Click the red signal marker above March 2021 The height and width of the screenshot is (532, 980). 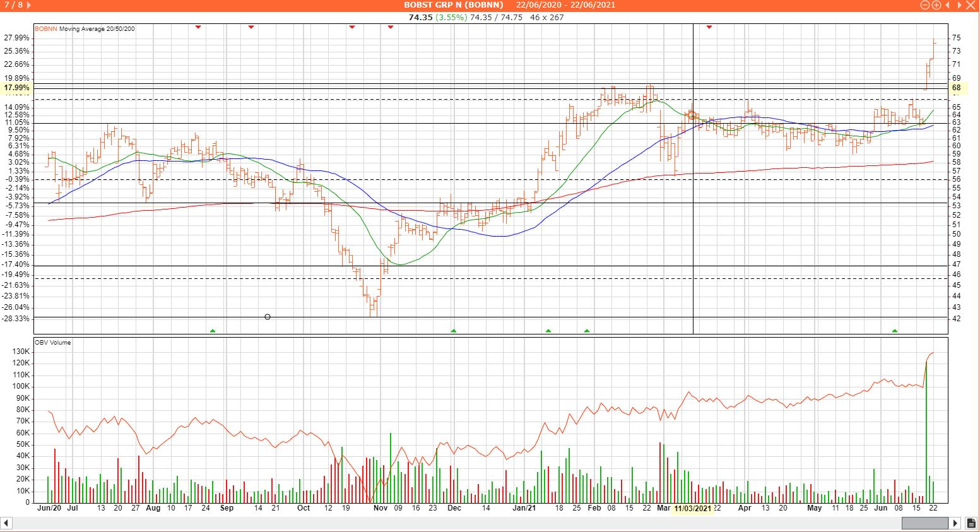pos(709,27)
